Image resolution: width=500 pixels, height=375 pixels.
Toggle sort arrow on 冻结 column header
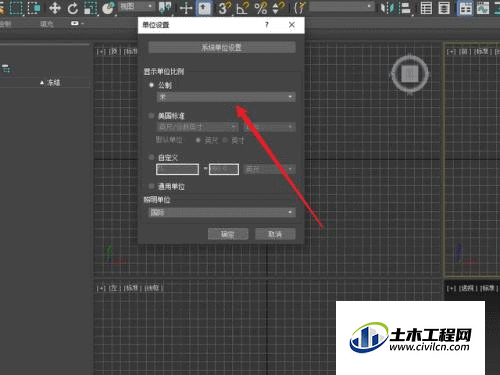point(42,82)
